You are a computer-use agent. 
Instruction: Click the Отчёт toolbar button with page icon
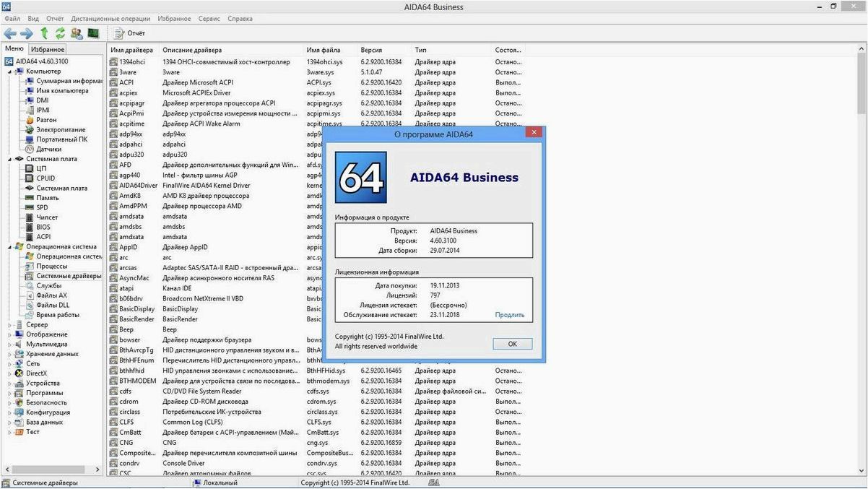(x=129, y=33)
